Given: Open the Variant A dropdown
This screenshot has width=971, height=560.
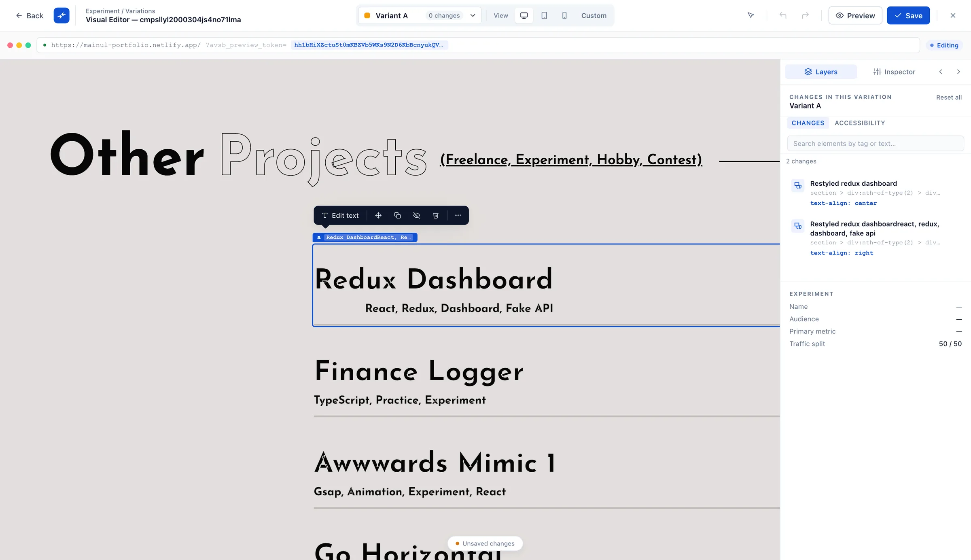Looking at the screenshot, I should coord(420,15).
